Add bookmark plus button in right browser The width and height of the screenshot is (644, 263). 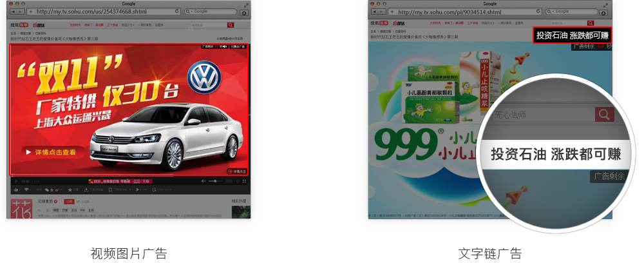pyautogui.click(x=392, y=12)
